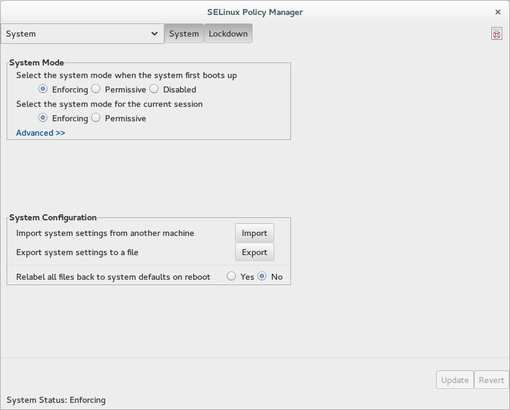Click the help lifesaver icon at top right
The image size is (510, 410).
[x=496, y=34]
